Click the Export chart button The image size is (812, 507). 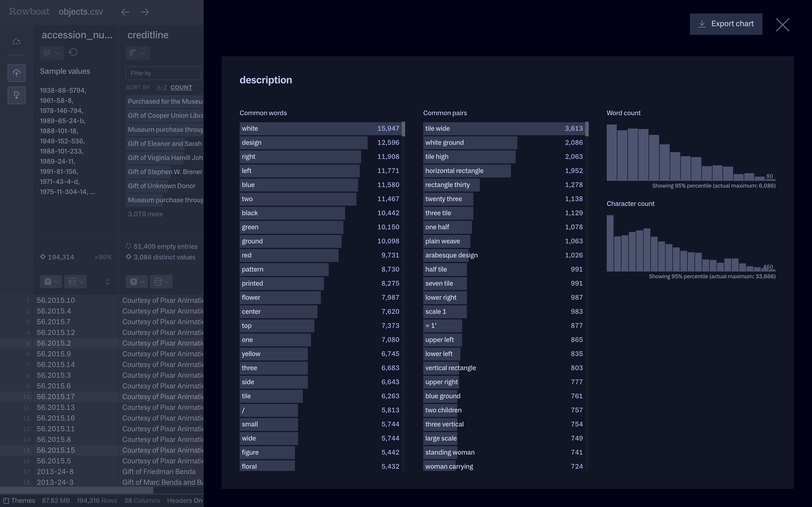click(x=726, y=24)
